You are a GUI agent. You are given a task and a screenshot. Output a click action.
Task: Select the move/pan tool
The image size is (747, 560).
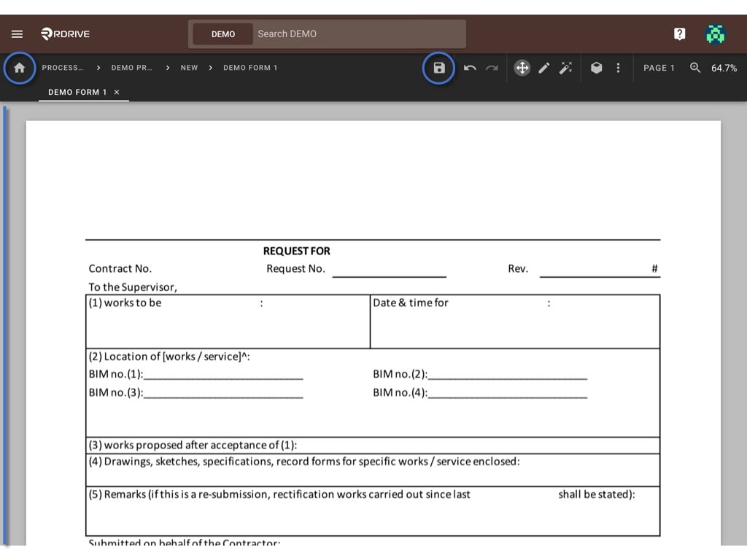tap(522, 68)
